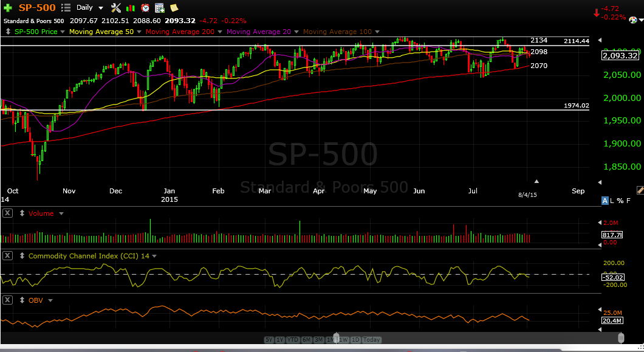Click the reorder arrows beside Commodity Channel Index
The height and width of the screenshot is (352, 644).
click(22, 256)
